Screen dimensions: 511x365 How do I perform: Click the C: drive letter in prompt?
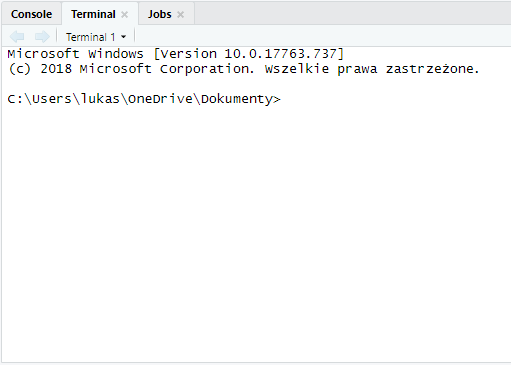pyautogui.click(x=15, y=99)
